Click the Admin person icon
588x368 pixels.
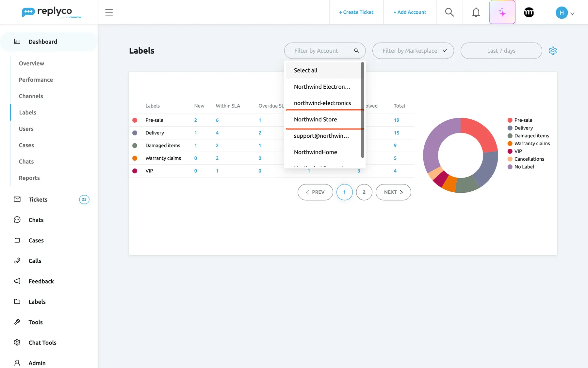tap(17, 363)
